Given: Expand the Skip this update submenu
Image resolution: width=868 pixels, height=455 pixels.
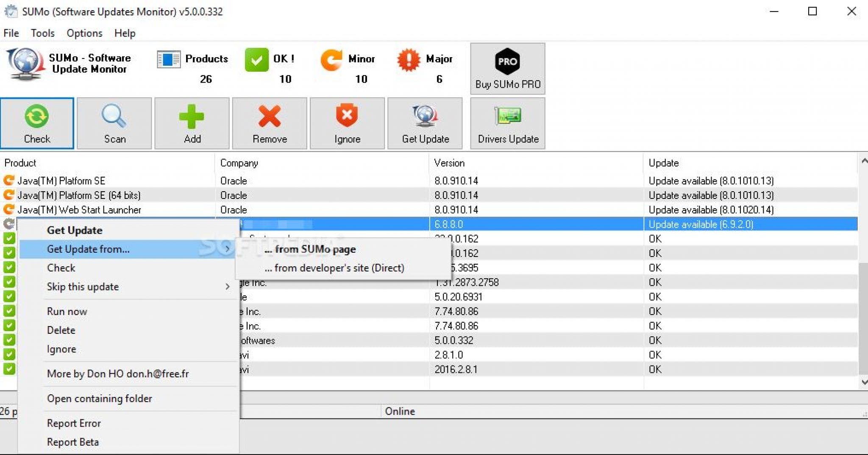Looking at the screenshot, I should pyautogui.click(x=127, y=287).
